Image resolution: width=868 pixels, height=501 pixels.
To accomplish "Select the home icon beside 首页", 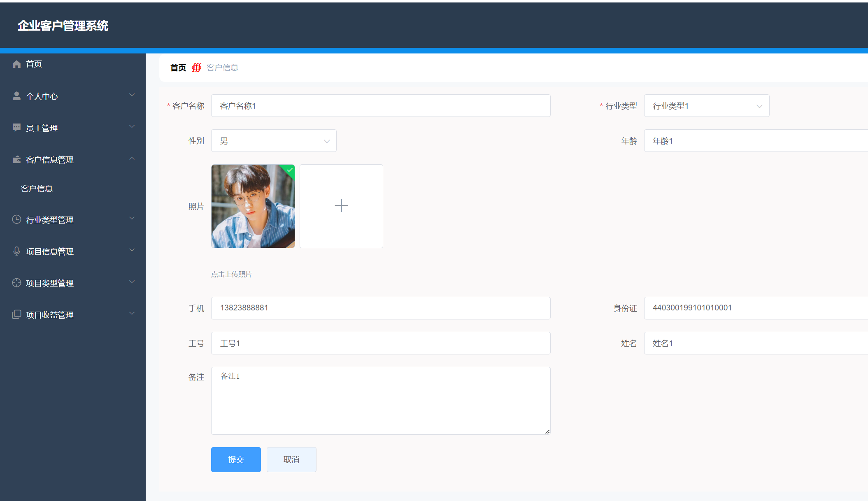I will (x=16, y=64).
